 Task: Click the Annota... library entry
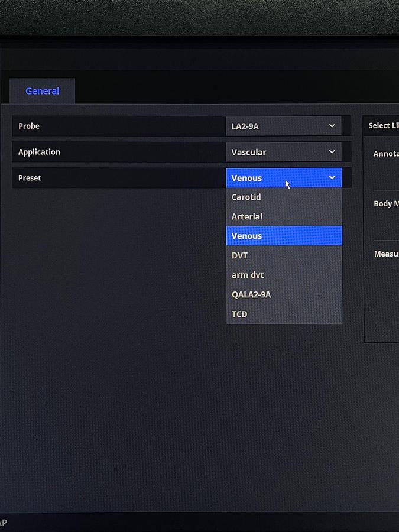click(385, 154)
